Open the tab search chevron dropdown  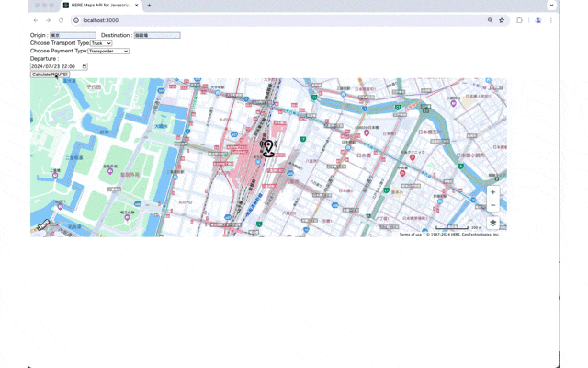pos(551,6)
